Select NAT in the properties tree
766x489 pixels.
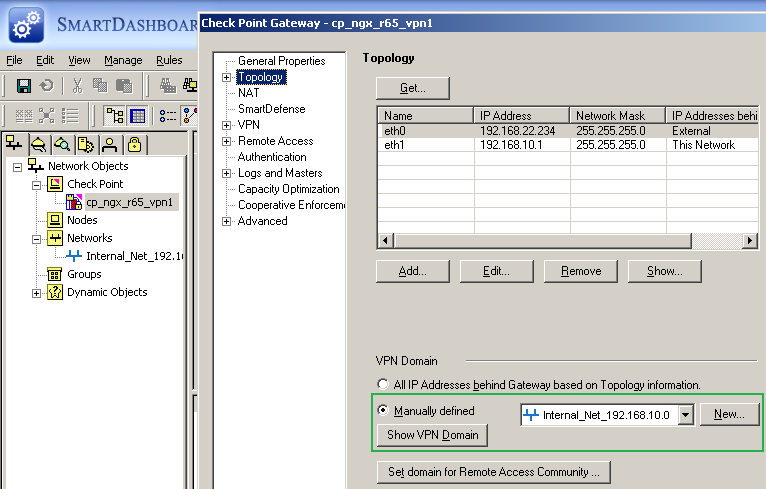249,93
